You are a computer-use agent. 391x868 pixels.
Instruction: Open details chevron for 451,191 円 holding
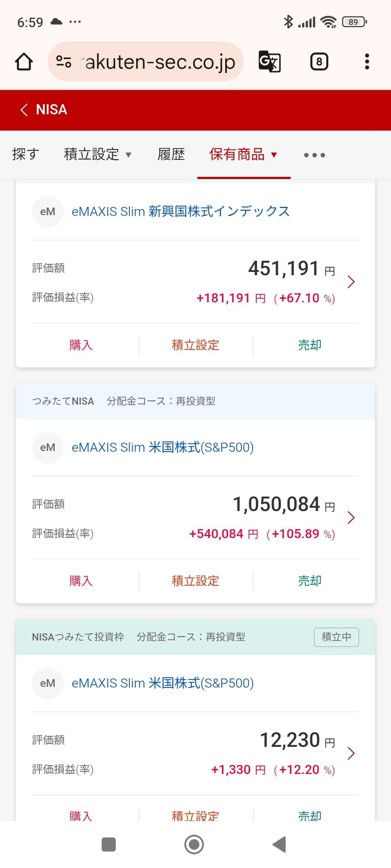coord(351,282)
